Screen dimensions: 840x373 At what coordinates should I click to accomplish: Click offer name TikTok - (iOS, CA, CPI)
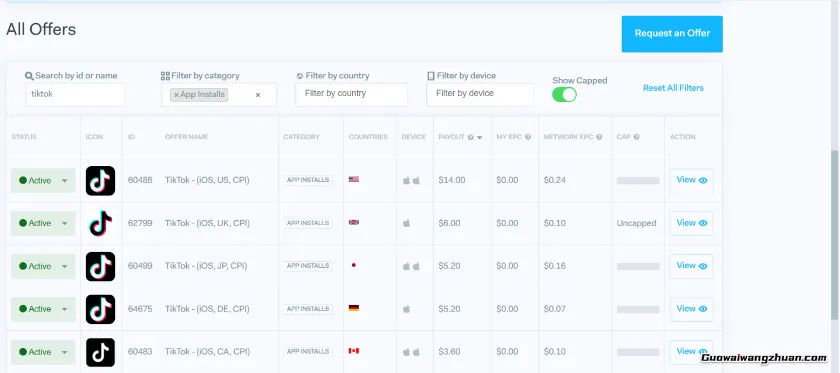(x=207, y=352)
